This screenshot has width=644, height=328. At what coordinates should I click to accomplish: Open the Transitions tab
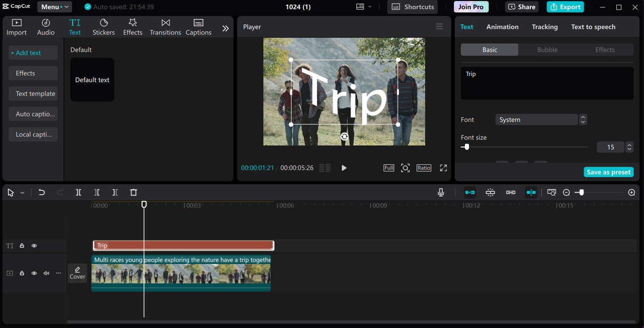coord(166,27)
